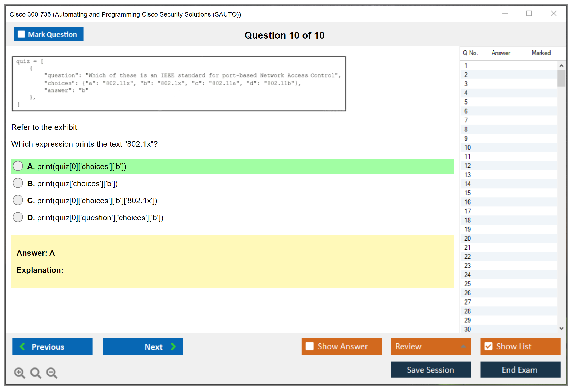This screenshot has width=574, height=392.
Task: Click the green right arrow on Next
Action: 173,346
